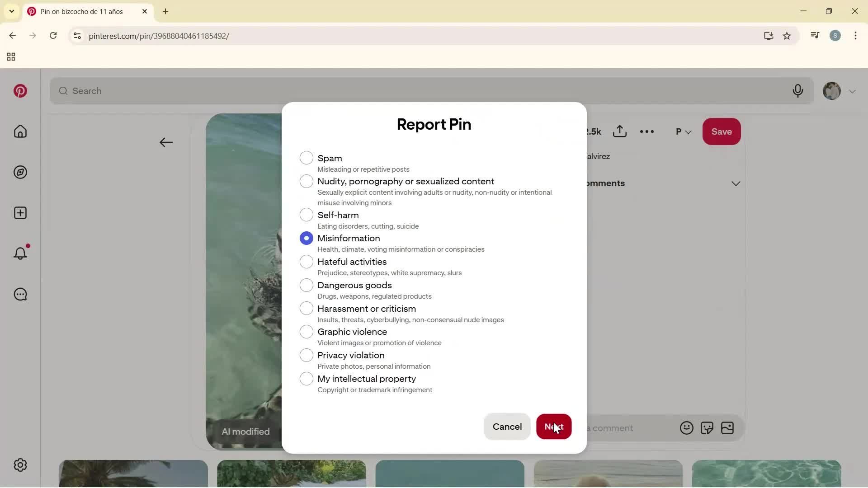
Task: Attach a sticker to the comment
Action: click(x=708, y=428)
